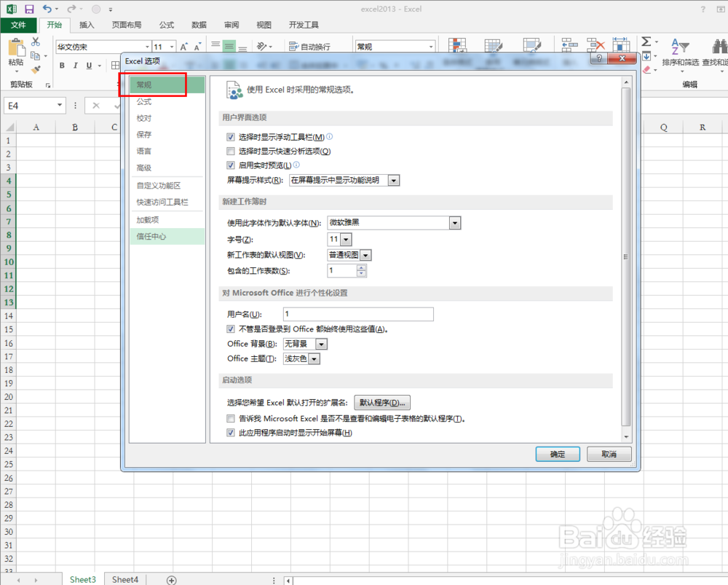Enable 告诉我 Microsoft Excel 是否不是默认程序 checkbox
Viewport: 728px width, 585px height.
tap(230, 419)
